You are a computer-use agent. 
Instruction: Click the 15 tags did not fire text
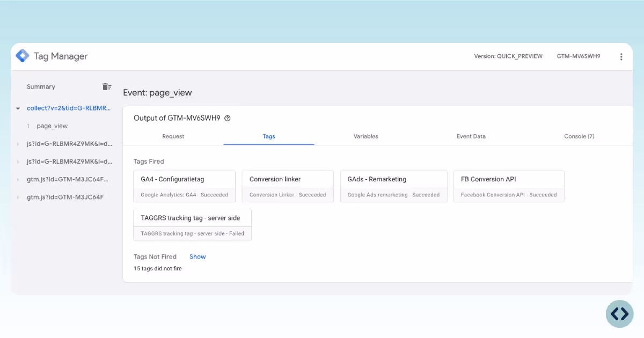point(158,268)
